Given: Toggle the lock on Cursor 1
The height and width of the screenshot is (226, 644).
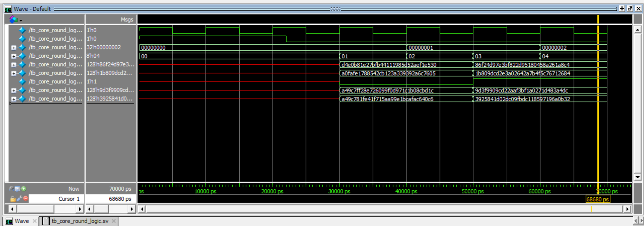Looking at the screenshot, I should [x=13, y=199].
